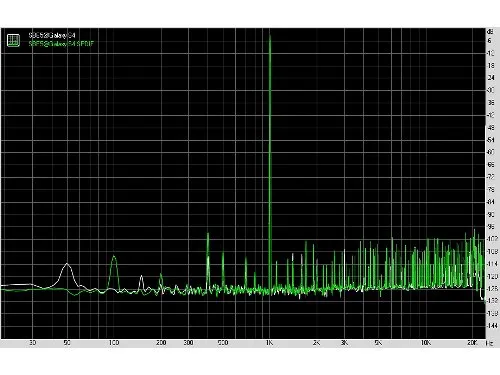Screen dimensions: 500x375
Task: Click the -102 value on dB scale
Action: 492,239
